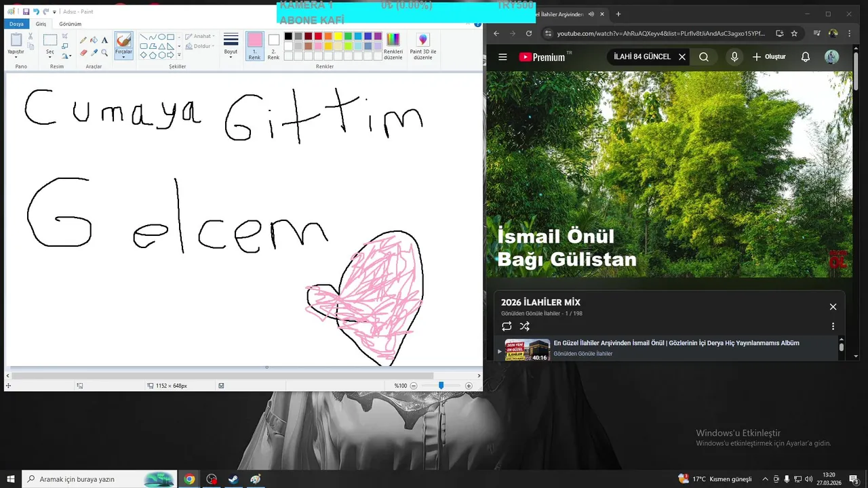This screenshot has height=488, width=868.
Task: Open YouTube hamburger guide menu
Action: 502,57
